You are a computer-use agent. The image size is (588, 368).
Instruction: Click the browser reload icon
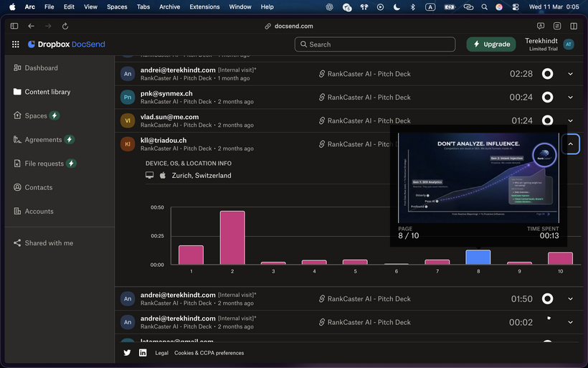(x=65, y=26)
